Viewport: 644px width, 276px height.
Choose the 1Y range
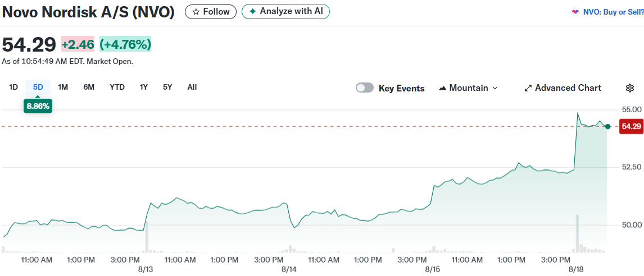click(144, 87)
